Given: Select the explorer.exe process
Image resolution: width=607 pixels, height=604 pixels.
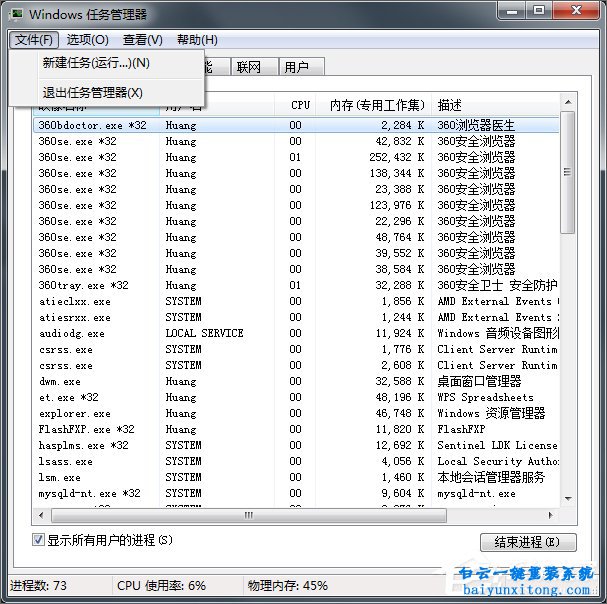Looking at the screenshot, I should click(x=296, y=414).
